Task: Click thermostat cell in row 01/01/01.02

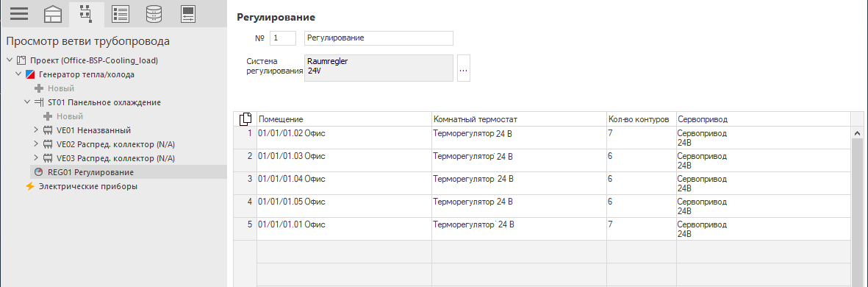Action: pos(519,138)
